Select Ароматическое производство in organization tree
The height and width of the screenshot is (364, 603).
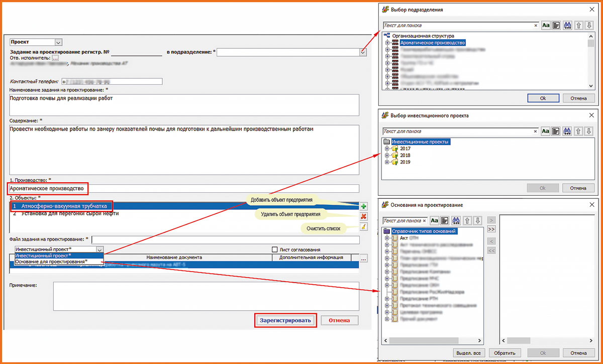coord(432,43)
